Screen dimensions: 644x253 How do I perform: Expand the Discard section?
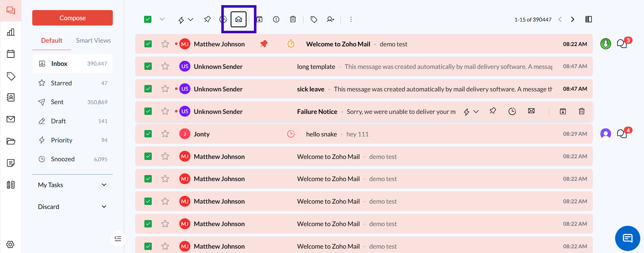[104, 207]
